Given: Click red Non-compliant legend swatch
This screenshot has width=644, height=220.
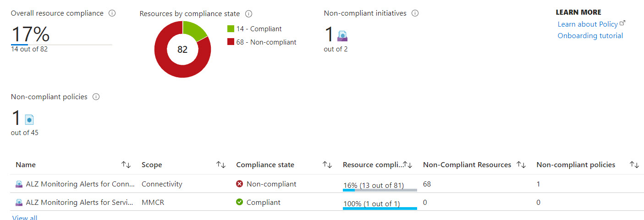Looking at the screenshot, I should (231, 42).
